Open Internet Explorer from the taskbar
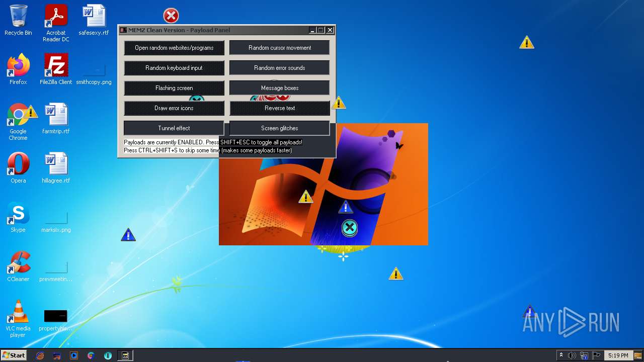This screenshot has height=362, width=644. pos(40,355)
